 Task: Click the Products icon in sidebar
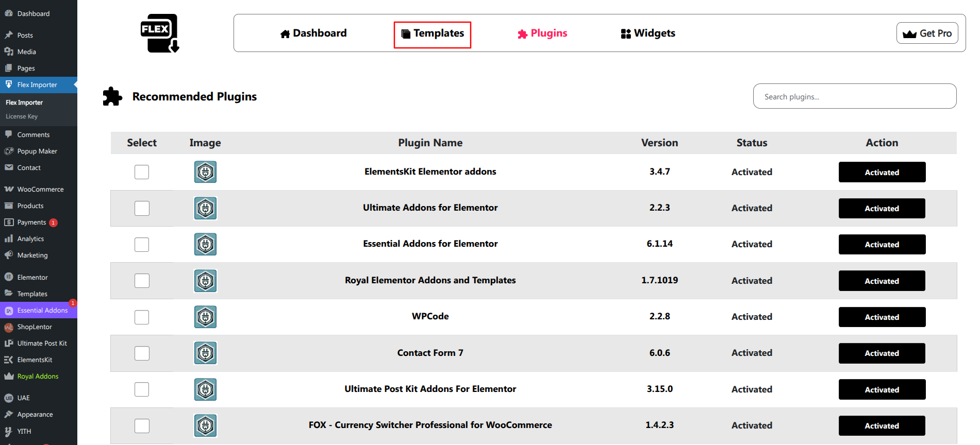[x=9, y=206]
